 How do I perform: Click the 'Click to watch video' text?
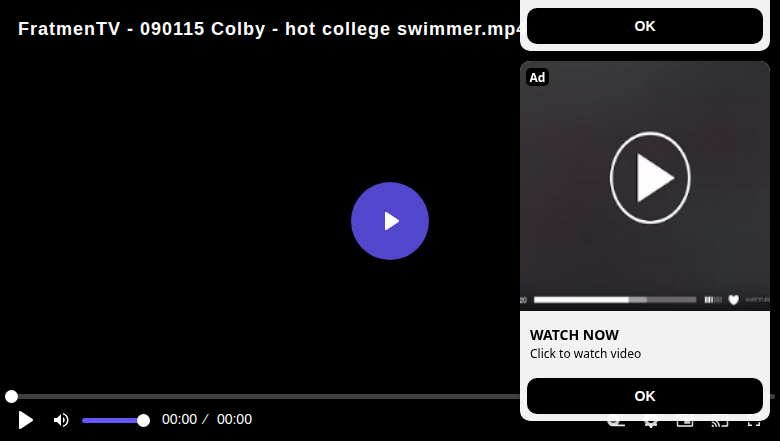tap(585, 353)
